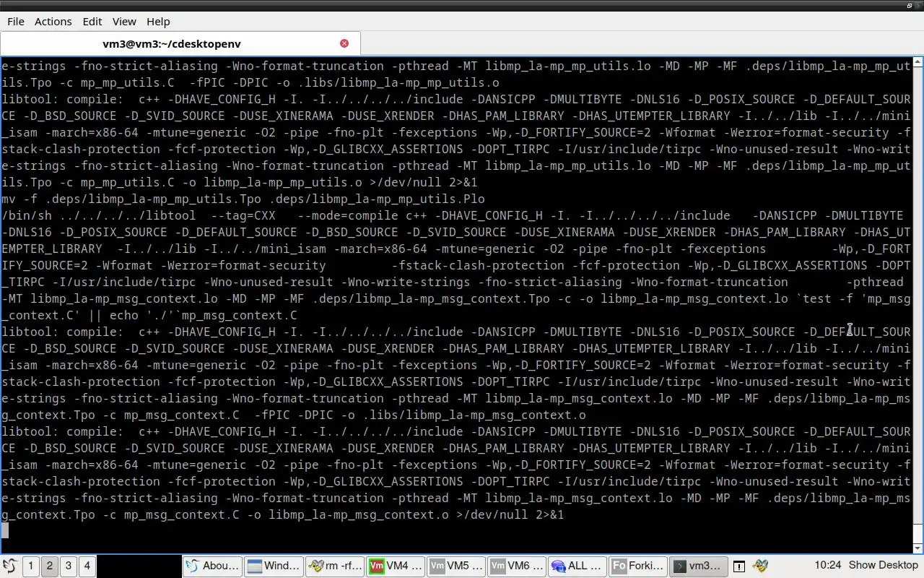Switch to the VM4 taskbar window
The image size is (924, 578).
[396, 566]
